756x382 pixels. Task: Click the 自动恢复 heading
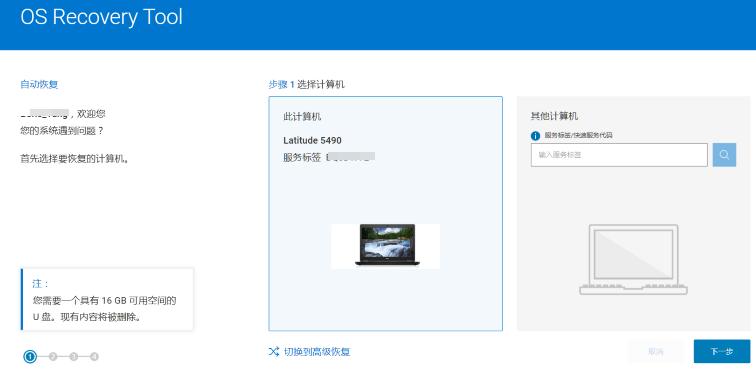tap(39, 84)
